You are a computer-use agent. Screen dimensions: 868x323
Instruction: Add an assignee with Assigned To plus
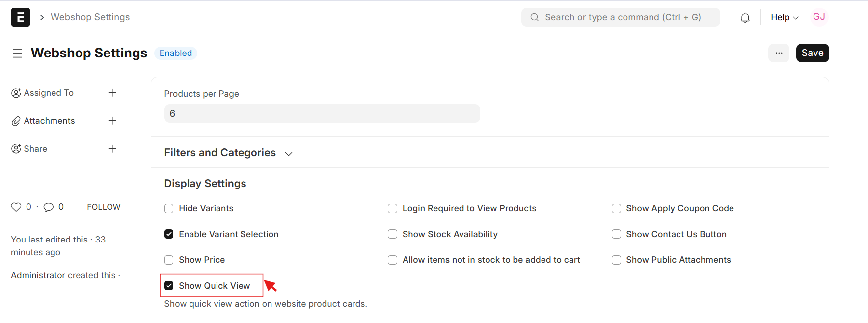click(x=112, y=93)
